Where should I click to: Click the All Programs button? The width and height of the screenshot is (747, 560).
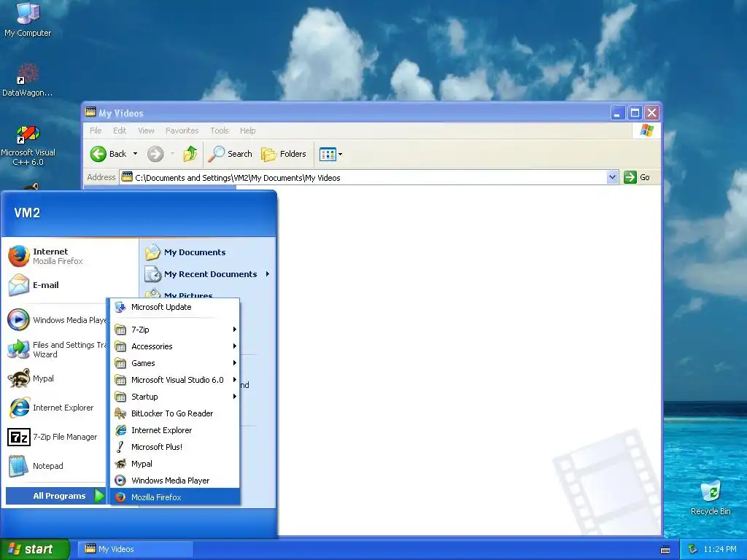point(55,496)
